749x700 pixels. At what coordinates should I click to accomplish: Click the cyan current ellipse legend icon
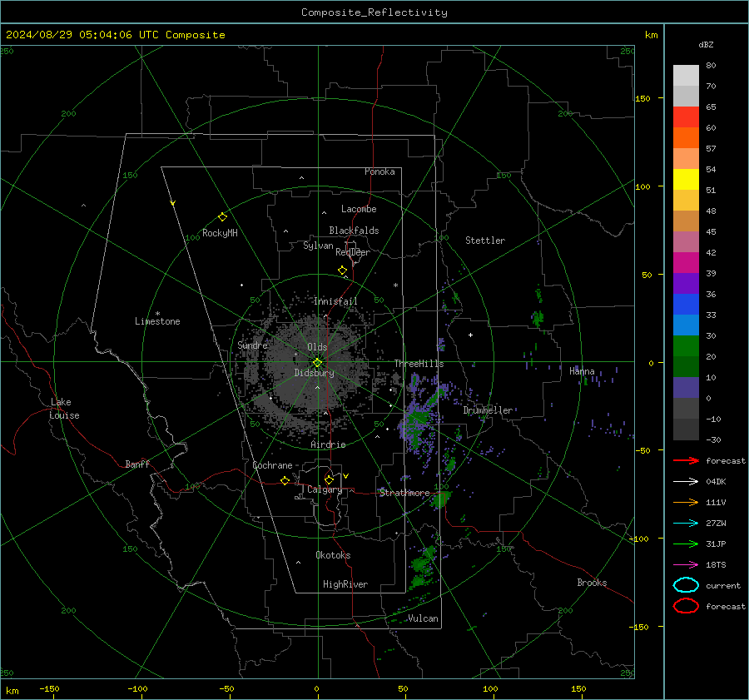click(686, 585)
